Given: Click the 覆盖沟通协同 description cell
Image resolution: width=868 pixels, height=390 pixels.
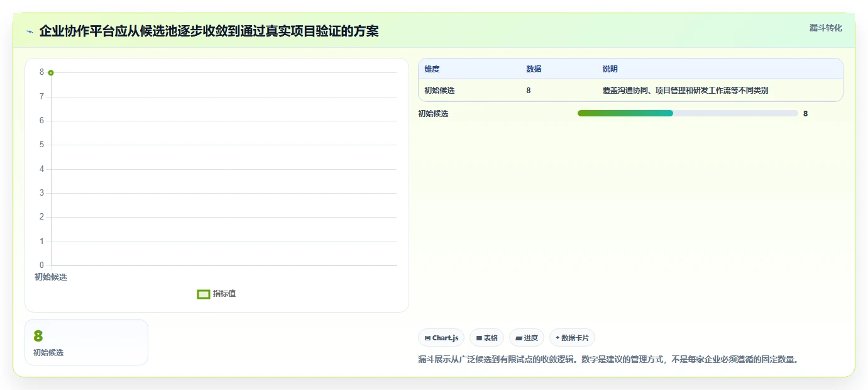Looking at the screenshot, I should click(685, 91).
